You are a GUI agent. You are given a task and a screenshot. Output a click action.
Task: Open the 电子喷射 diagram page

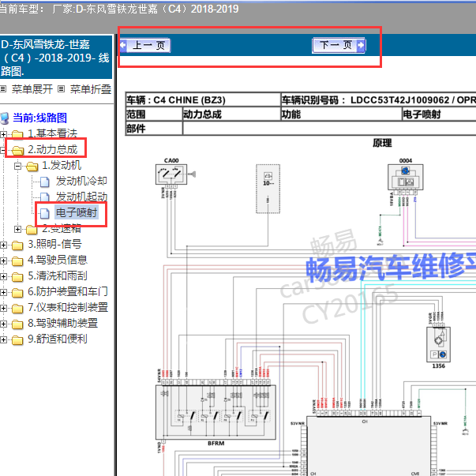coord(77,212)
